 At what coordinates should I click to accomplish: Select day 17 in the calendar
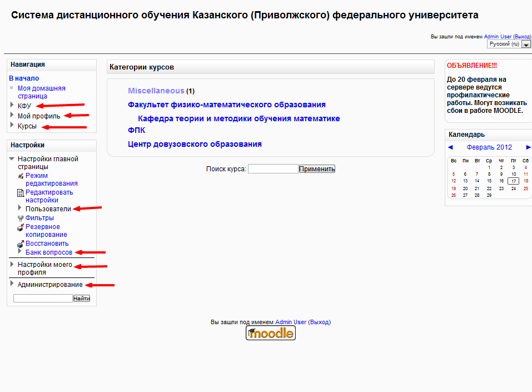click(x=513, y=181)
